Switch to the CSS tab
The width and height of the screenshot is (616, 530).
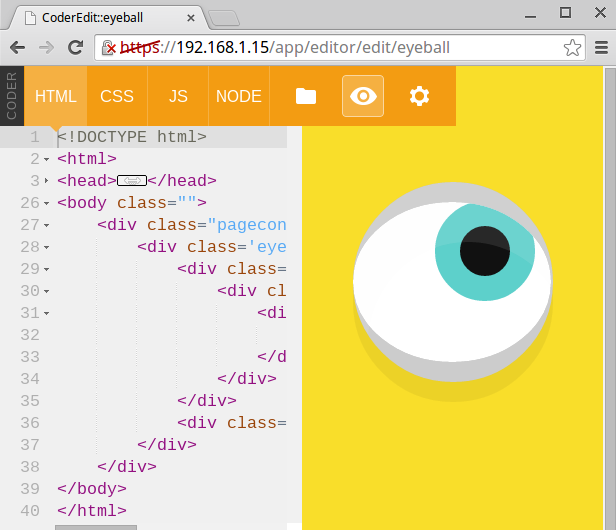117,96
